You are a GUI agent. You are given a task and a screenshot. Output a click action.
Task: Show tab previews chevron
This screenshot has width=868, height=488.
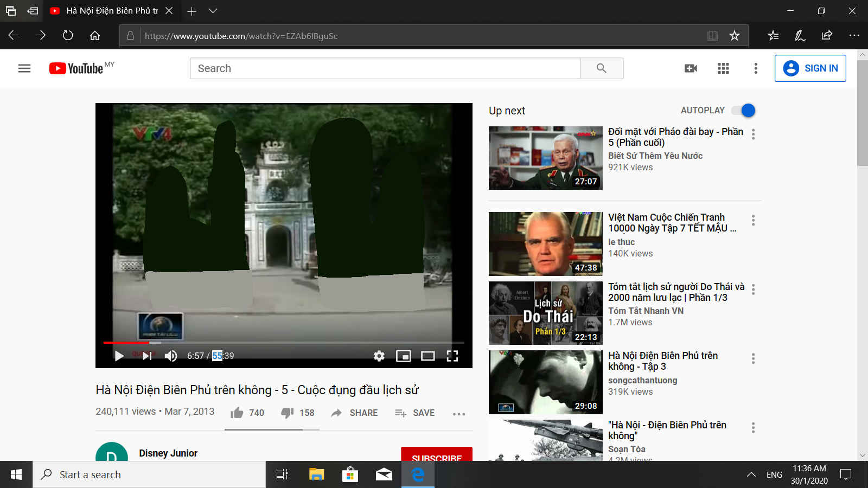(213, 11)
